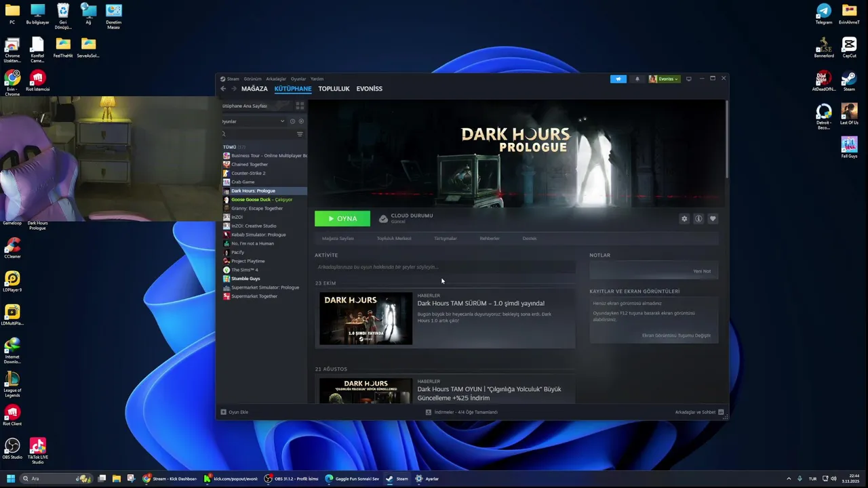Go back with the Steam back arrow
The width and height of the screenshot is (868, 488).
click(x=223, y=89)
